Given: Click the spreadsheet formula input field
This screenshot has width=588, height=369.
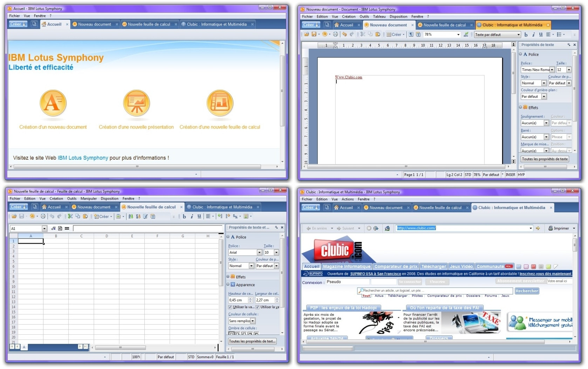Looking at the screenshot, I should click(x=148, y=228).
